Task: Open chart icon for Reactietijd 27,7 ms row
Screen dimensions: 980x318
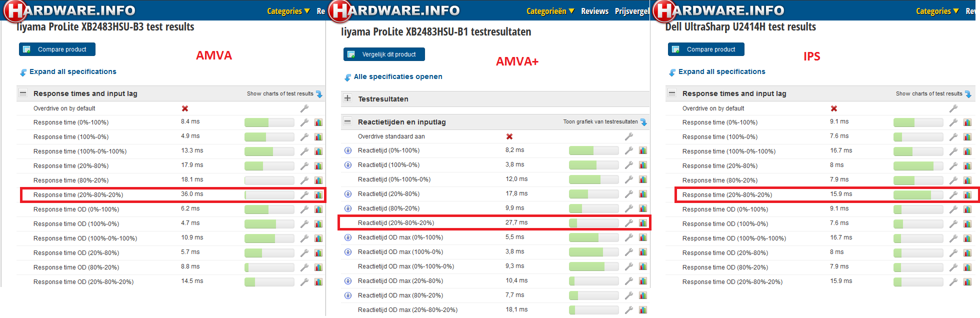Action: [x=643, y=223]
